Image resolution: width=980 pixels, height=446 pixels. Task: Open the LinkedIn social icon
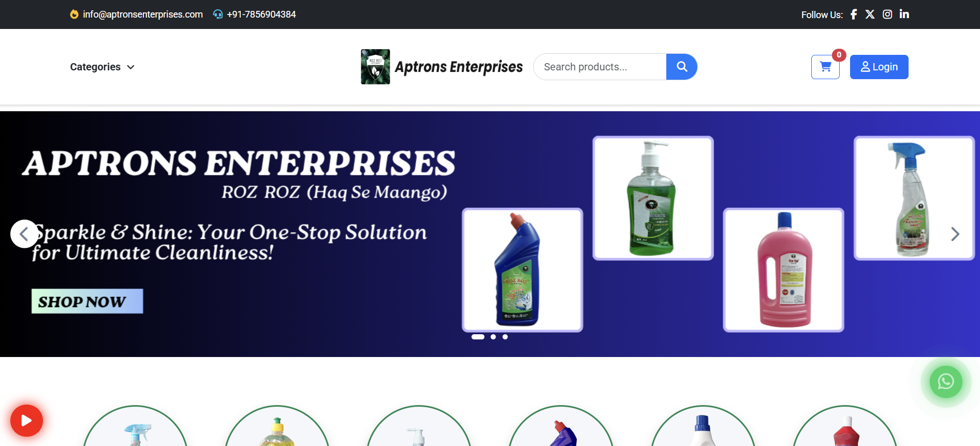click(904, 14)
